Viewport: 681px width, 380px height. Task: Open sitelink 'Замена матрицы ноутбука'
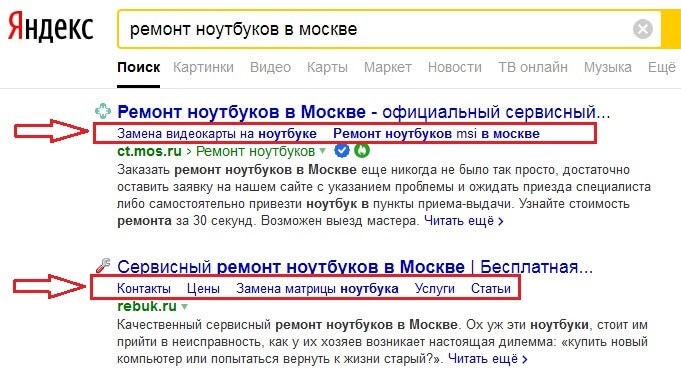tap(317, 288)
